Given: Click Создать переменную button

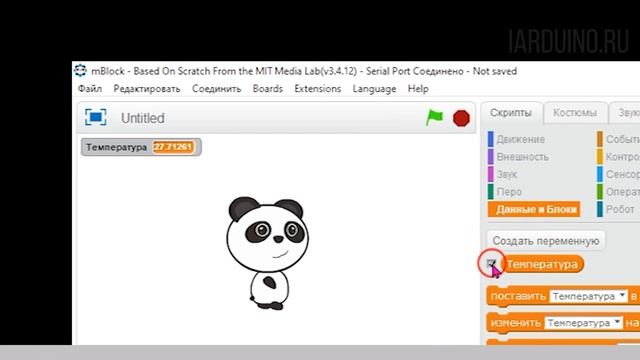Looking at the screenshot, I should (546, 241).
